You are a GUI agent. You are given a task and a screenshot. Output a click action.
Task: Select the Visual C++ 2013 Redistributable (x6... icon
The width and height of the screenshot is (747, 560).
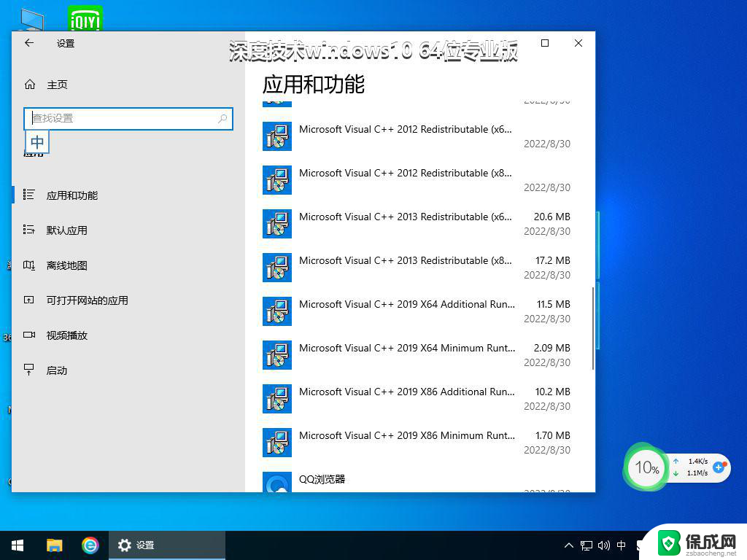click(x=276, y=224)
